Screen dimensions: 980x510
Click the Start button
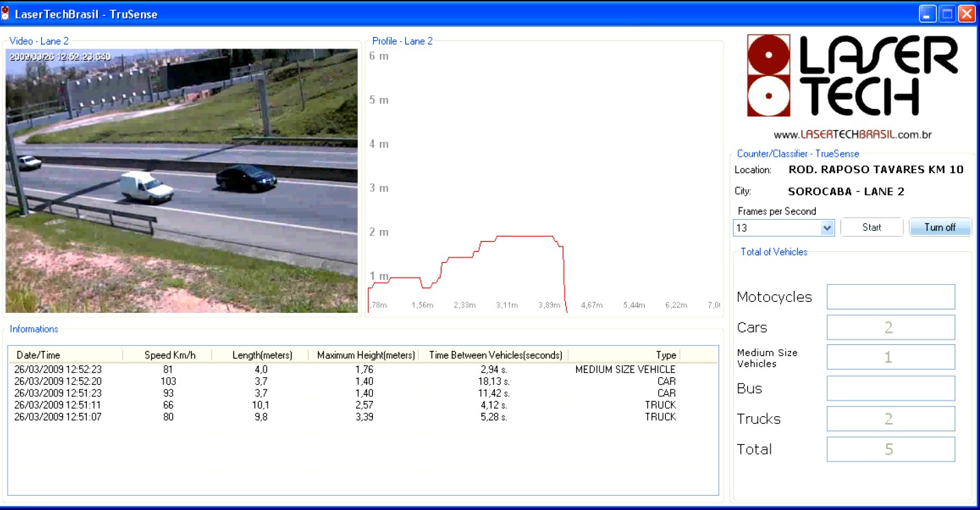[871, 227]
